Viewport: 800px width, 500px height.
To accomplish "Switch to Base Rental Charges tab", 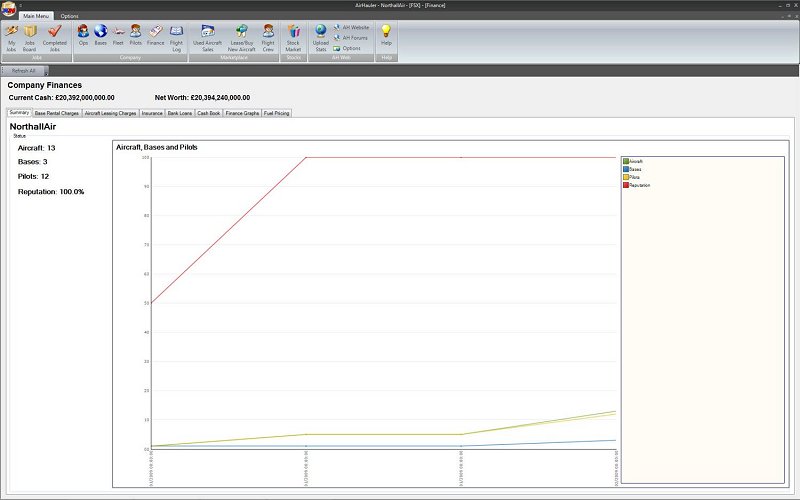I will [x=57, y=113].
